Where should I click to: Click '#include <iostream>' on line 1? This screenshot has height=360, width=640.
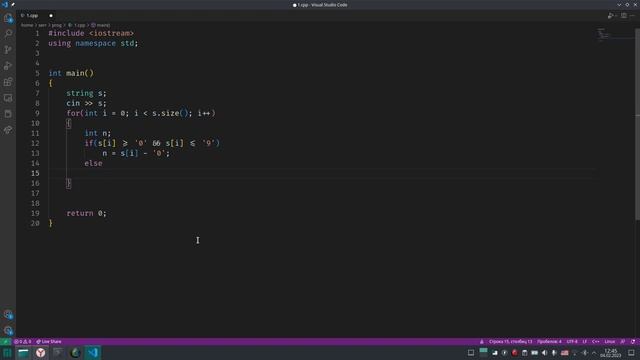91,33
